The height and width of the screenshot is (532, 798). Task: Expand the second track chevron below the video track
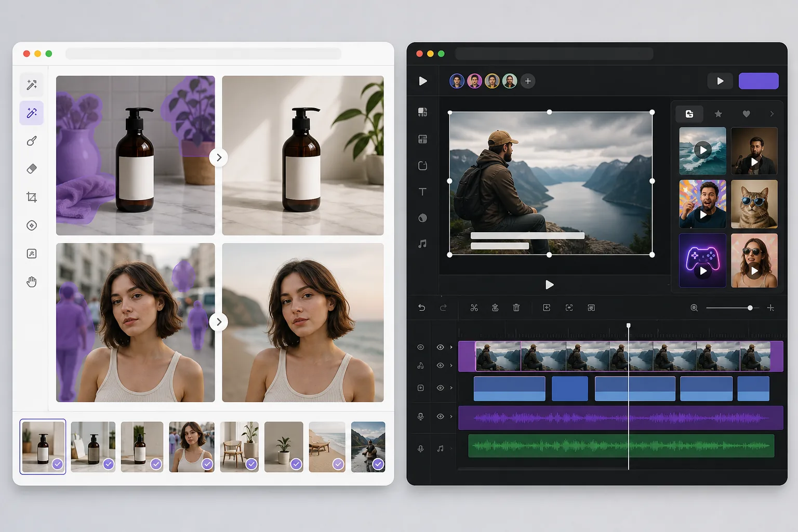(x=451, y=365)
